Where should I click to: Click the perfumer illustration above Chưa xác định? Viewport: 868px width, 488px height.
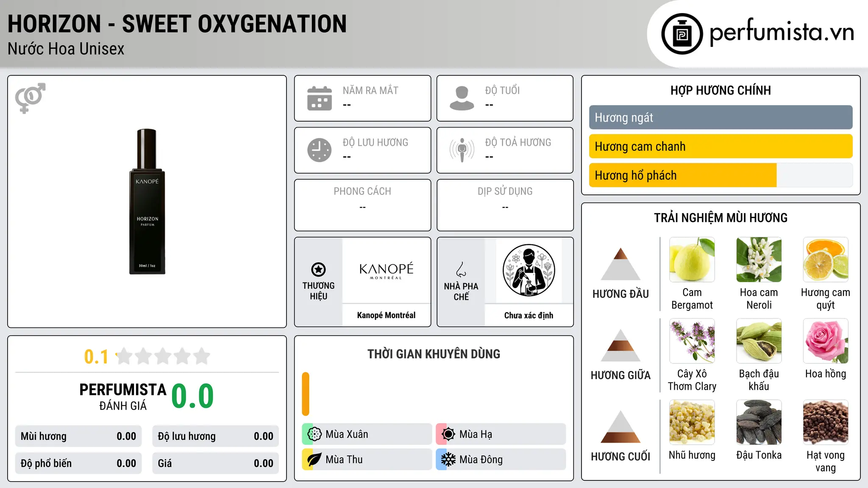click(529, 270)
